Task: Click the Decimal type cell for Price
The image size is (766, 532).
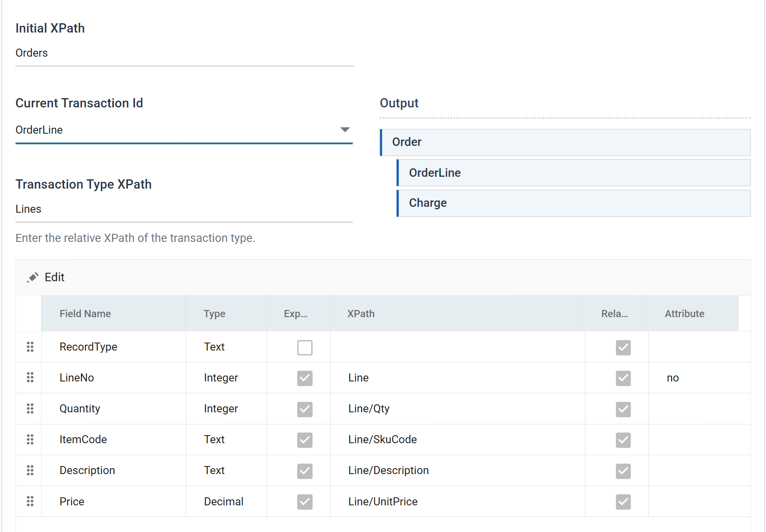Action: (226, 502)
